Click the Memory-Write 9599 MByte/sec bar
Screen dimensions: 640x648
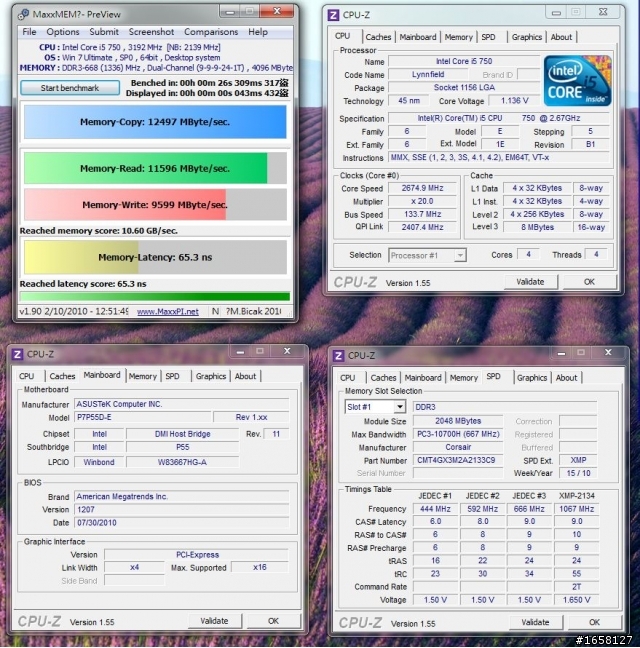(155, 205)
